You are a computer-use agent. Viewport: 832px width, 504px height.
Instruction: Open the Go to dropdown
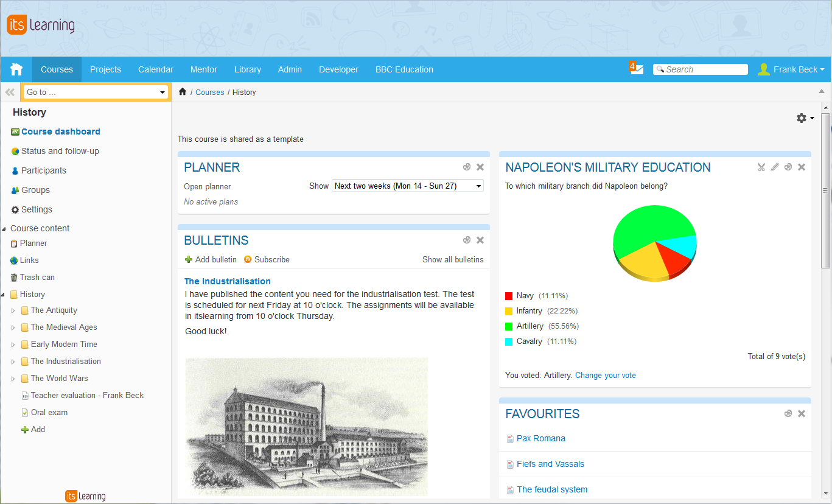tap(96, 93)
